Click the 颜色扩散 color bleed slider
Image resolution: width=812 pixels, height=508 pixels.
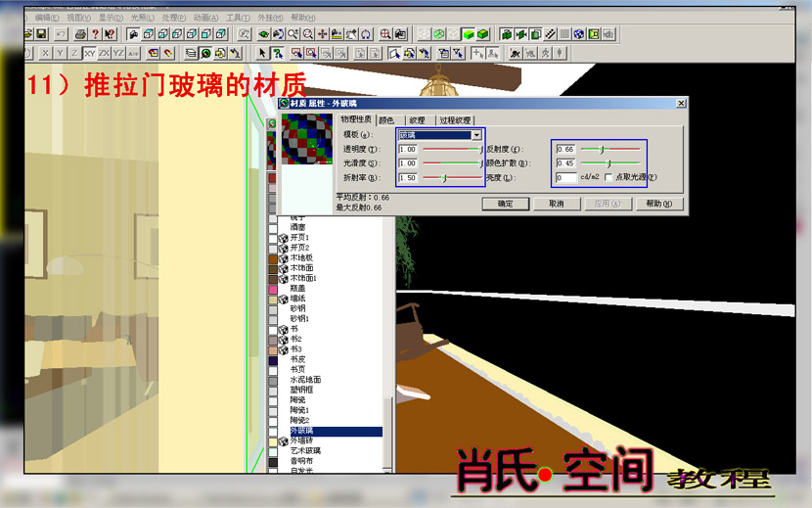coord(610,163)
